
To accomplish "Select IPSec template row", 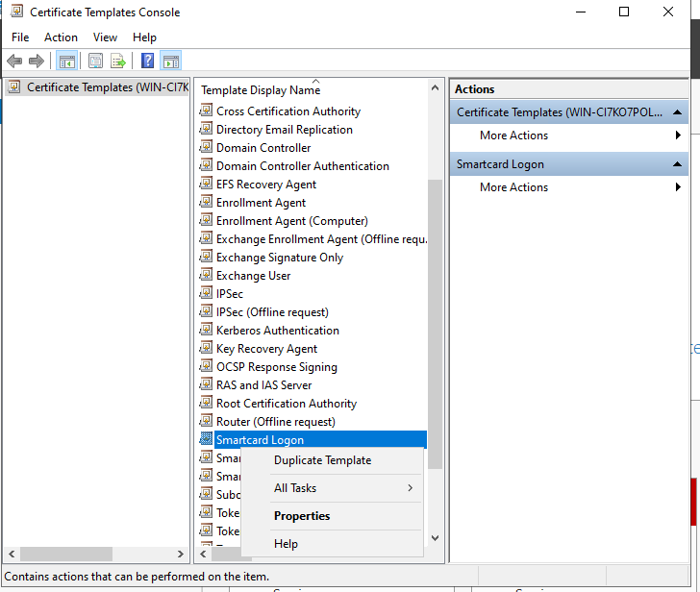I will click(230, 294).
